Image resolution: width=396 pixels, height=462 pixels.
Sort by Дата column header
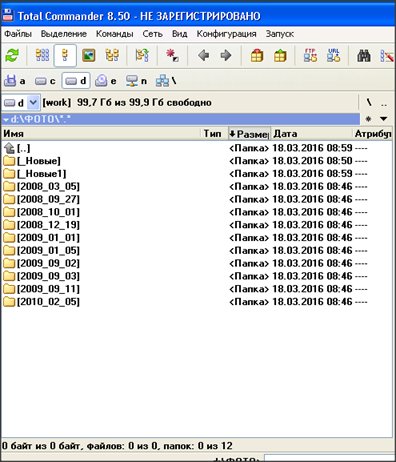pyautogui.click(x=312, y=134)
